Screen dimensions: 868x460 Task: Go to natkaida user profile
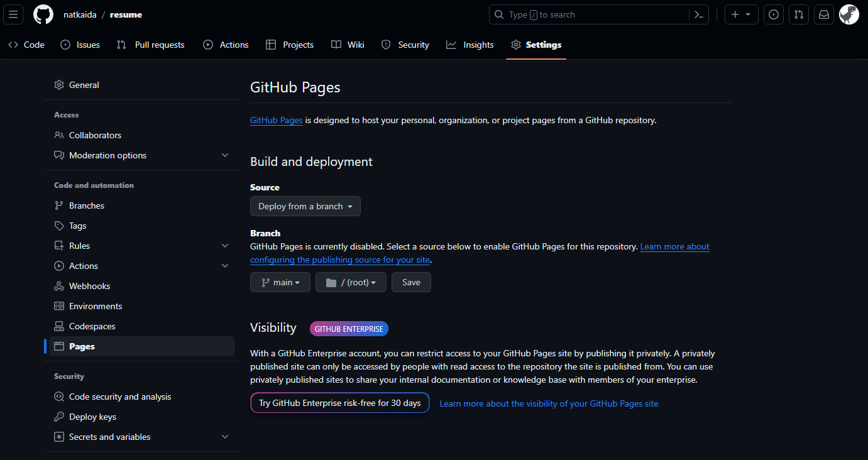point(80,14)
